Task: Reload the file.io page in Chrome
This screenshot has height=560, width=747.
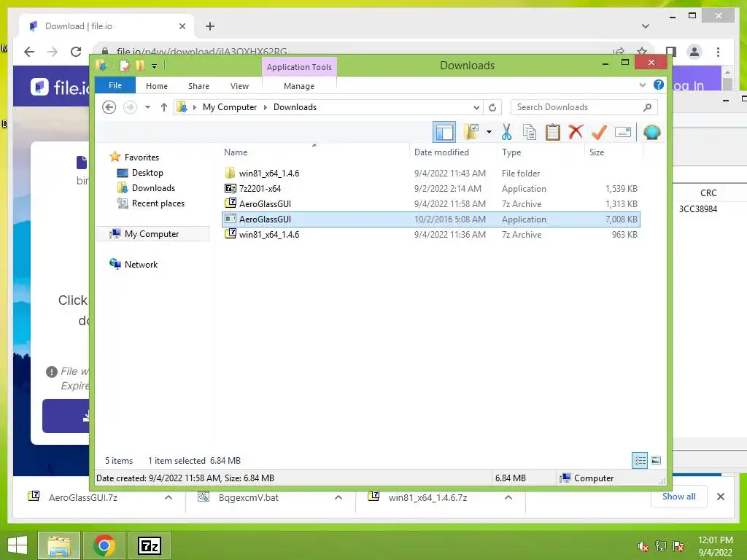Action: click(76, 52)
